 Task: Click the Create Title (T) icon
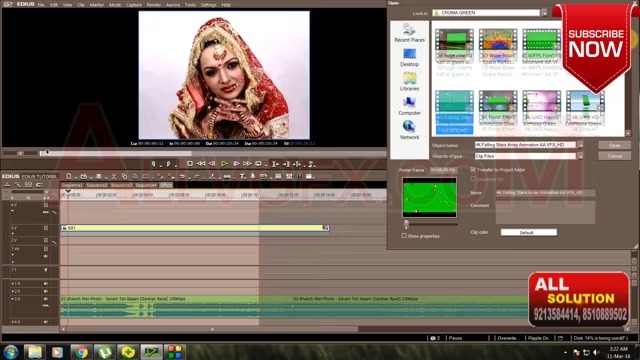pyautogui.click(x=242, y=176)
